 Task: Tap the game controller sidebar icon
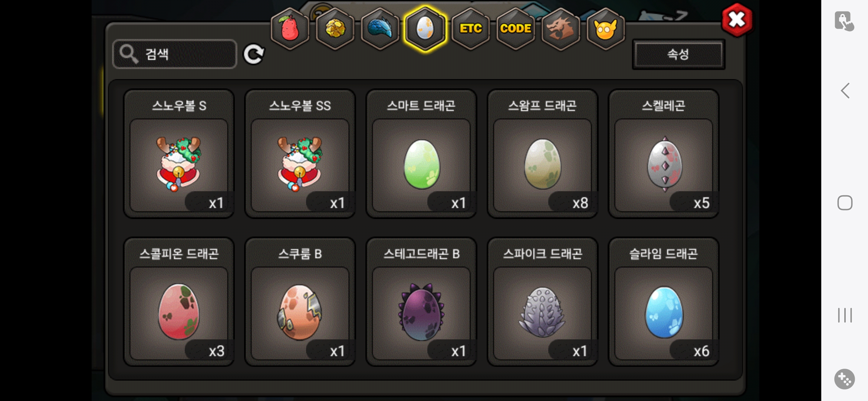click(x=845, y=379)
